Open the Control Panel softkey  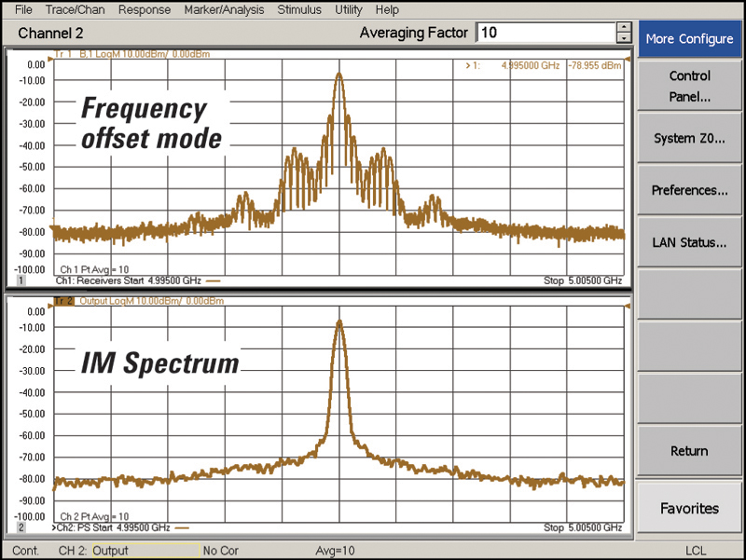(x=689, y=84)
